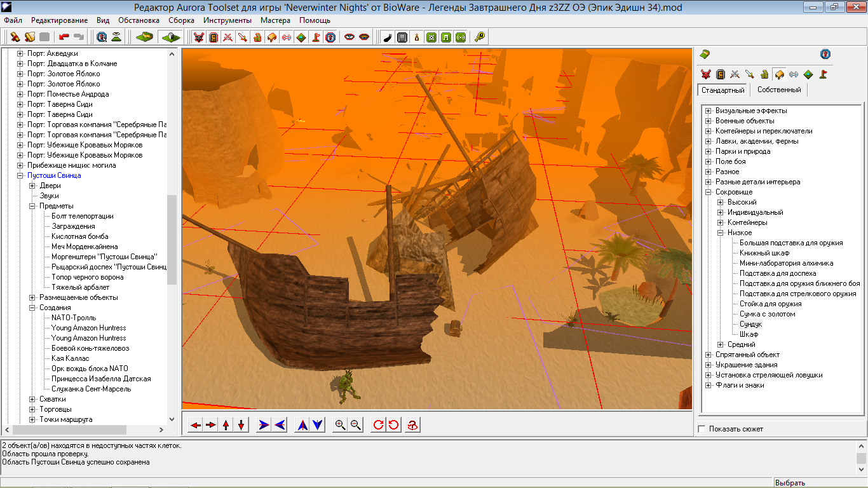Viewport: 868px width, 488px height.
Task: Click the red lips icon in the toolbar
Action: [364, 37]
